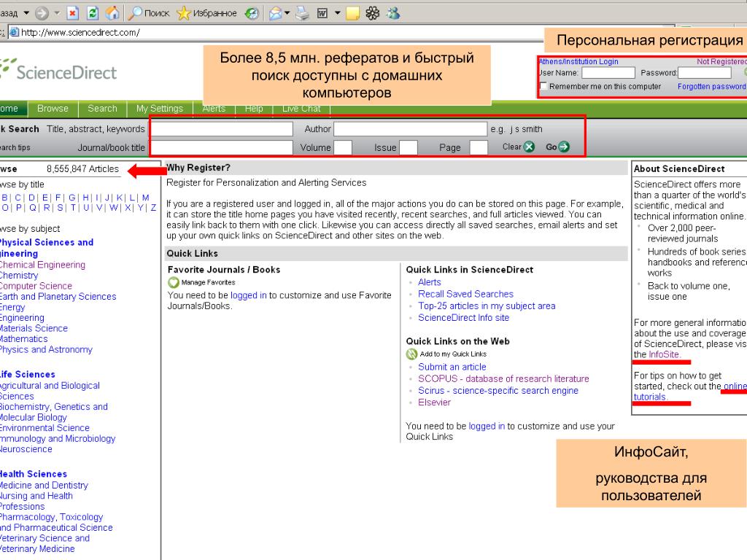Open dropdown arrow beside Word edit icon

click(x=337, y=13)
